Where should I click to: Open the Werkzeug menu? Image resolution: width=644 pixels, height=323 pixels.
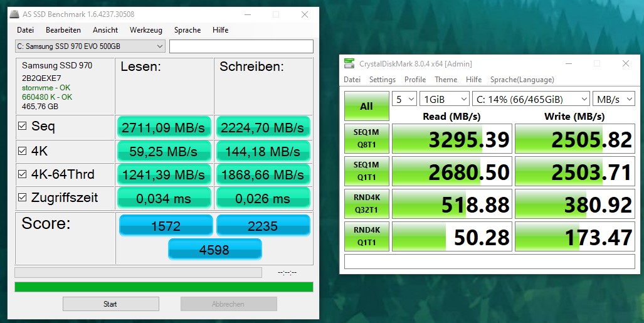[x=146, y=30]
